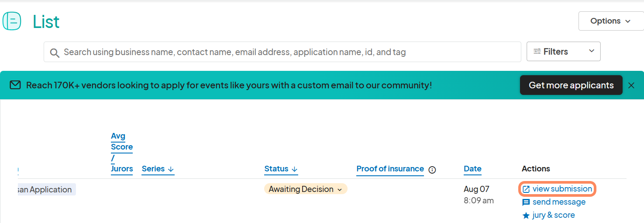Click the send message chat icon
Screen dimensions: 644x223
526,202
